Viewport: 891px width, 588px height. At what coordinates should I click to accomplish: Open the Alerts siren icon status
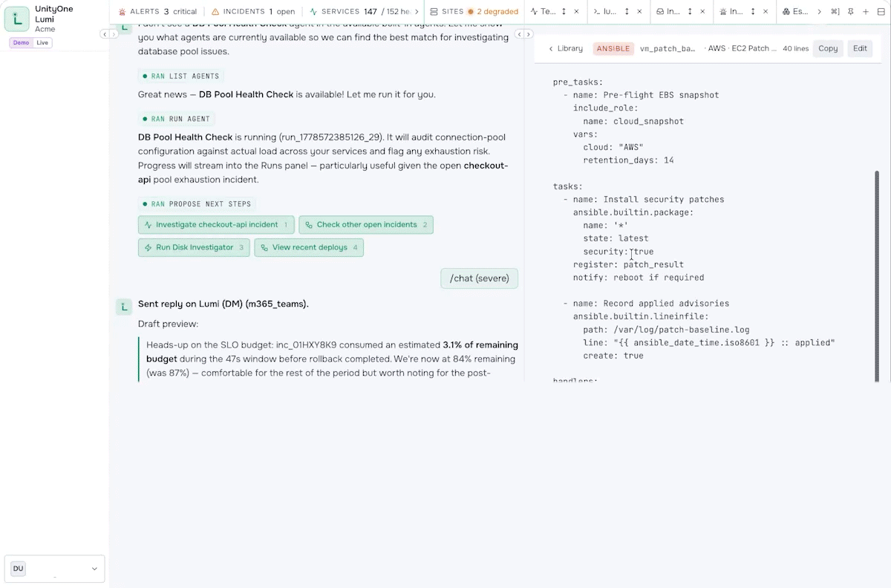123,12
